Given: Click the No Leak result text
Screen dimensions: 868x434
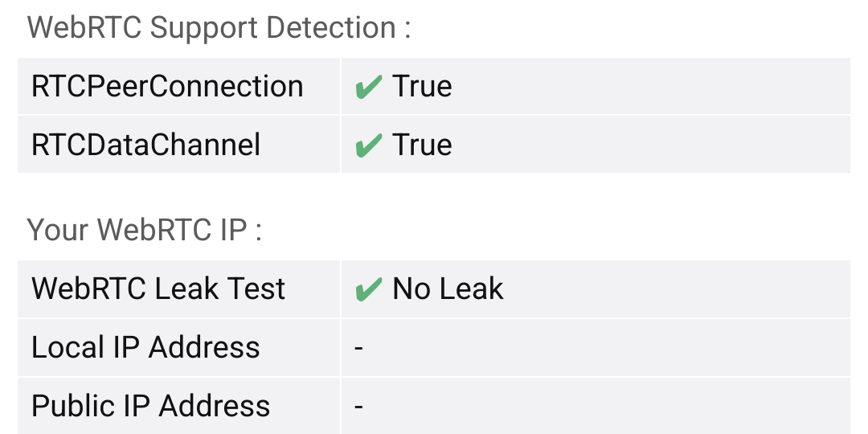Looking at the screenshot, I should coord(448,289).
